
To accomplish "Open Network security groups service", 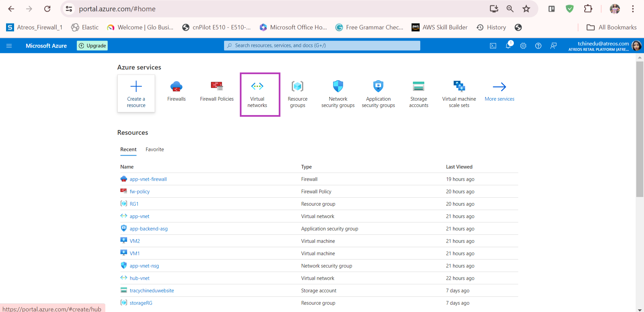I will 338,94.
